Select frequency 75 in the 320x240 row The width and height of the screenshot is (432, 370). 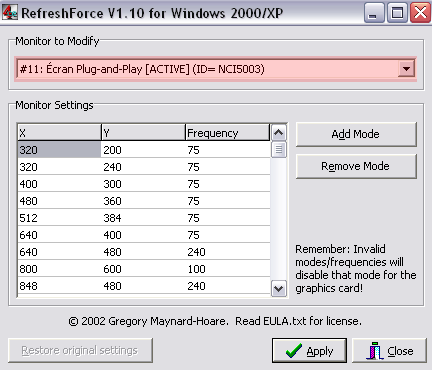point(228,167)
